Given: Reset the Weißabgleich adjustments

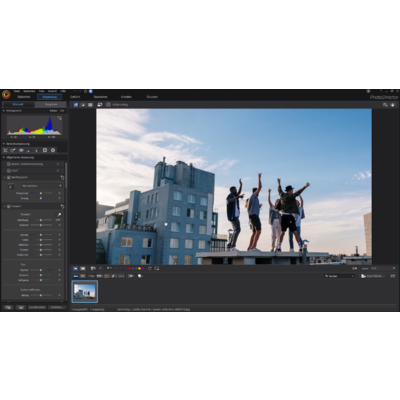Looking at the screenshot, I should coord(62,178).
